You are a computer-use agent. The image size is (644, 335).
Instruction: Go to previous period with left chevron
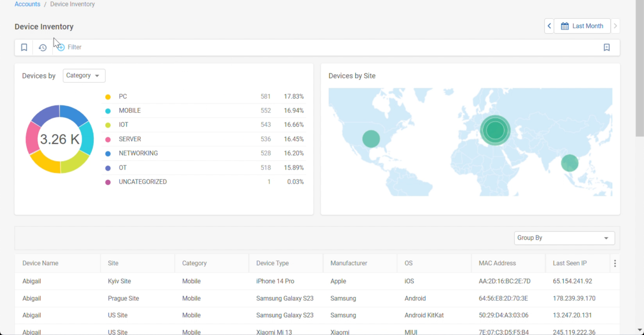pos(549,26)
